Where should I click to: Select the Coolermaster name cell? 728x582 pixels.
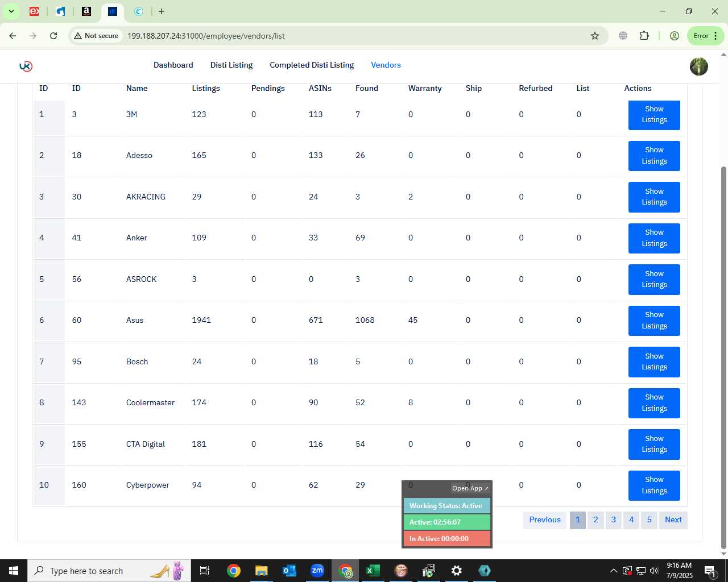[150, 403]
